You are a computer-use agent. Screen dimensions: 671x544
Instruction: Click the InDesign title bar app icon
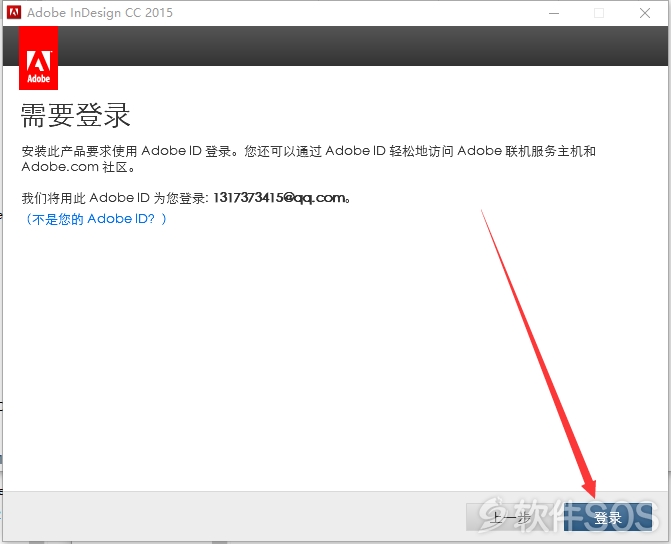(x=14, y=12)
